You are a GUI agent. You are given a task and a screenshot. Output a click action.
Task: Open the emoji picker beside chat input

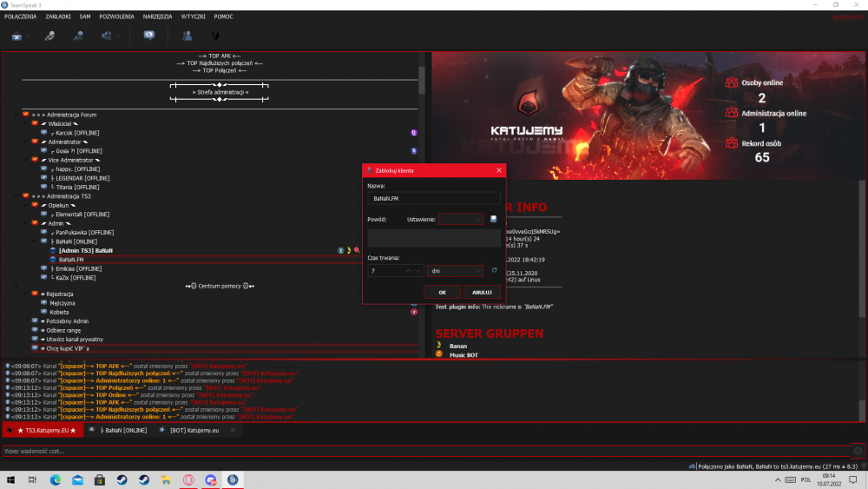858,451
